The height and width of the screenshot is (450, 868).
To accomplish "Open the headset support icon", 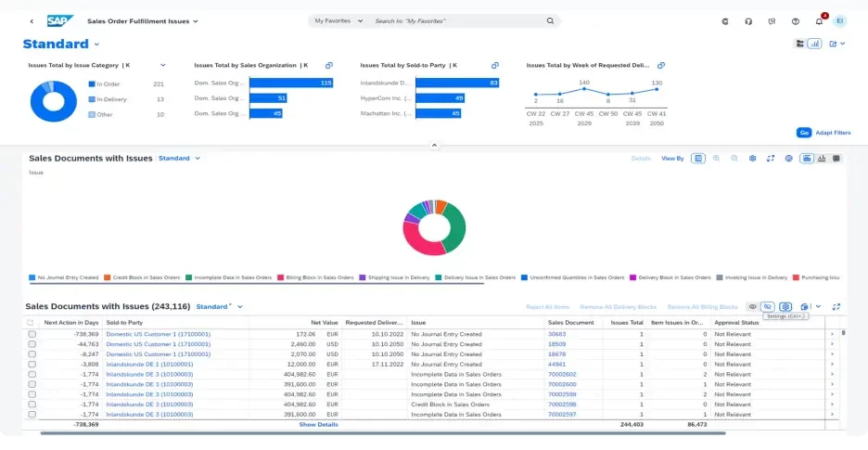I will pos(748,21).
